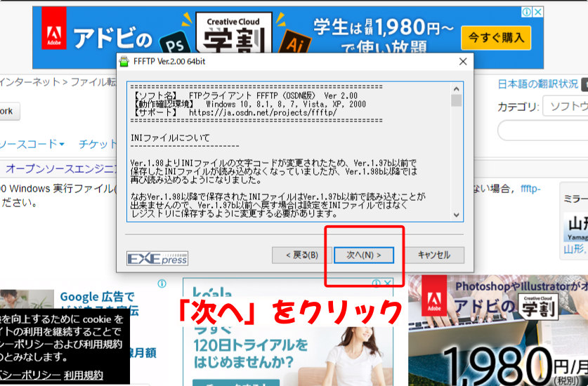
Task: Click the キャンセル button in installer
Action: 434,255
